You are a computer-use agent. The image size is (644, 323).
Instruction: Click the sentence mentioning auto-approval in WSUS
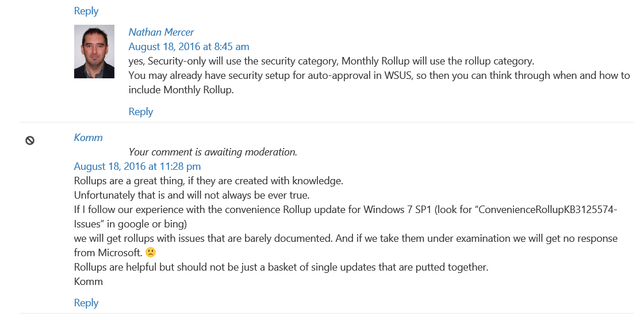(x=379, y=75)
